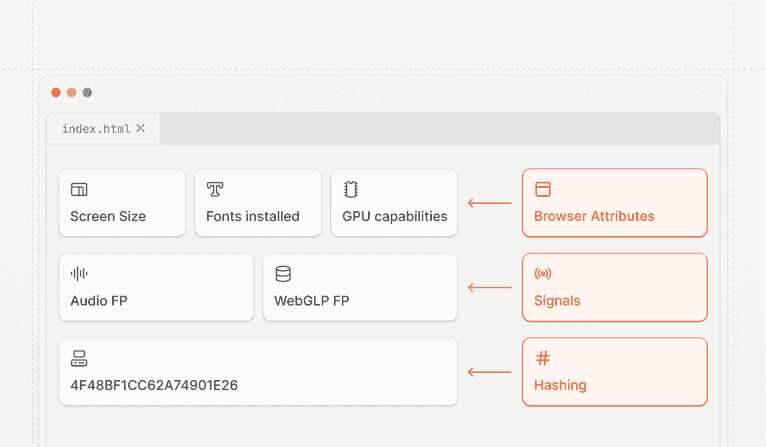Select the Signals broadcast icon
This screenshot has width=766, height=447.
(543, 274)
